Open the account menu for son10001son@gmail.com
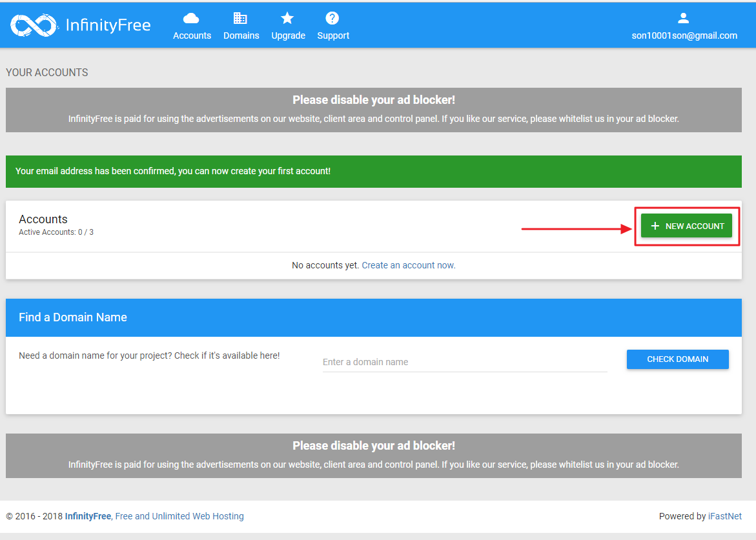 tap(684, 35)
